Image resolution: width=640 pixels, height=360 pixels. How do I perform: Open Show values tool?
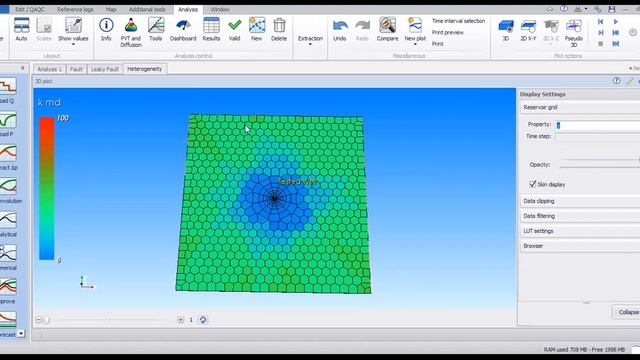click(x=73, y=31)
